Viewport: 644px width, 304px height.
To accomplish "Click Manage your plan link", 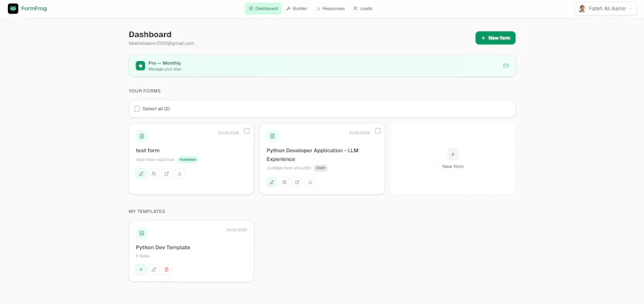I will tap(165, 69).
